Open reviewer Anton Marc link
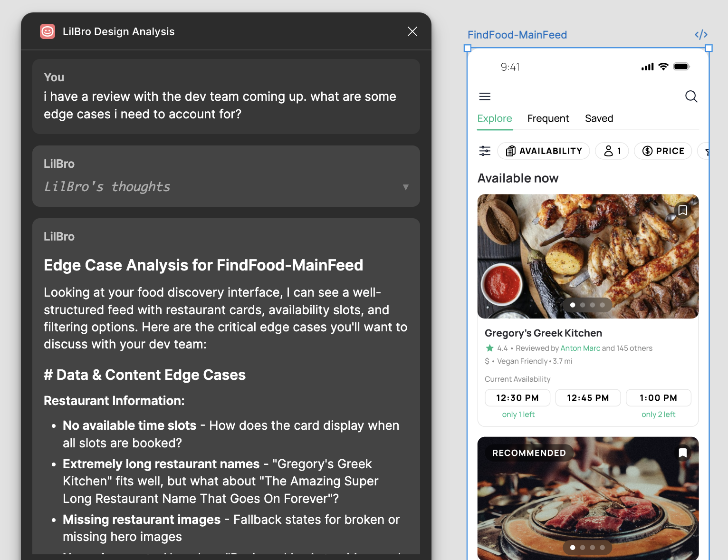This screenshot has height=560, width=728. [580, 348]
